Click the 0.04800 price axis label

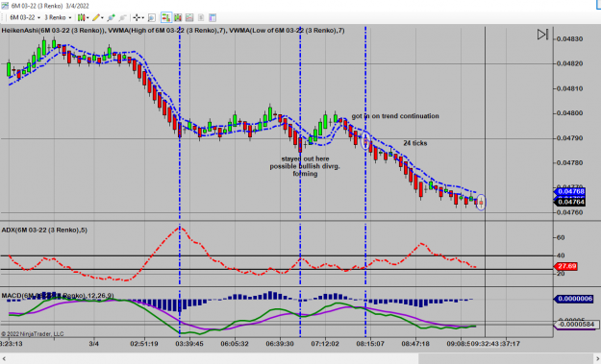(x=569, y=113)
